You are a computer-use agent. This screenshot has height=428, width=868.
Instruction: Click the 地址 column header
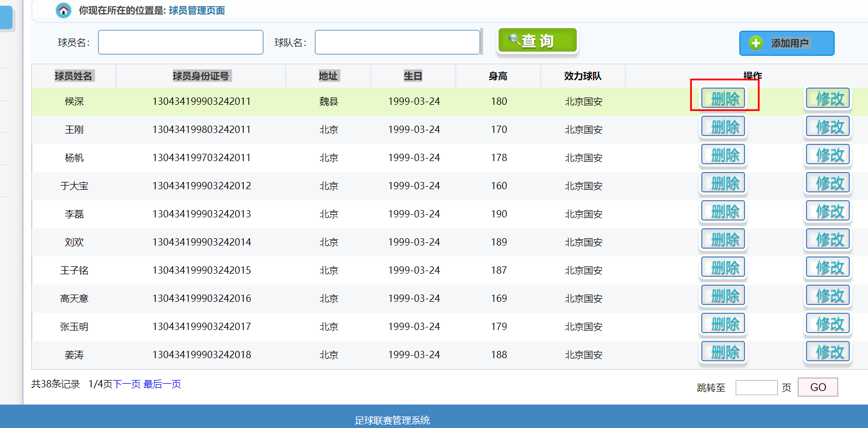click(328, 76)
